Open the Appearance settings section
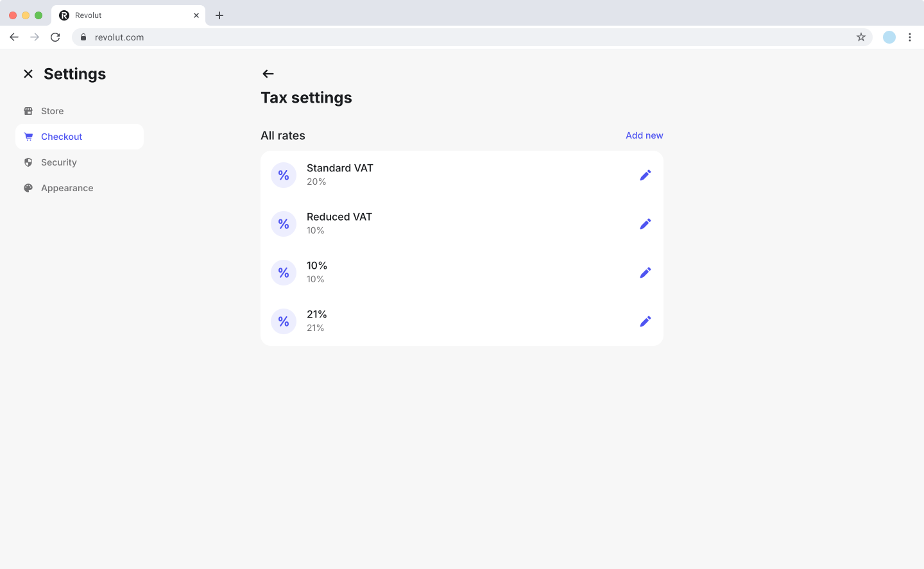This screenshot has width=924, height=569. (67, 188)
